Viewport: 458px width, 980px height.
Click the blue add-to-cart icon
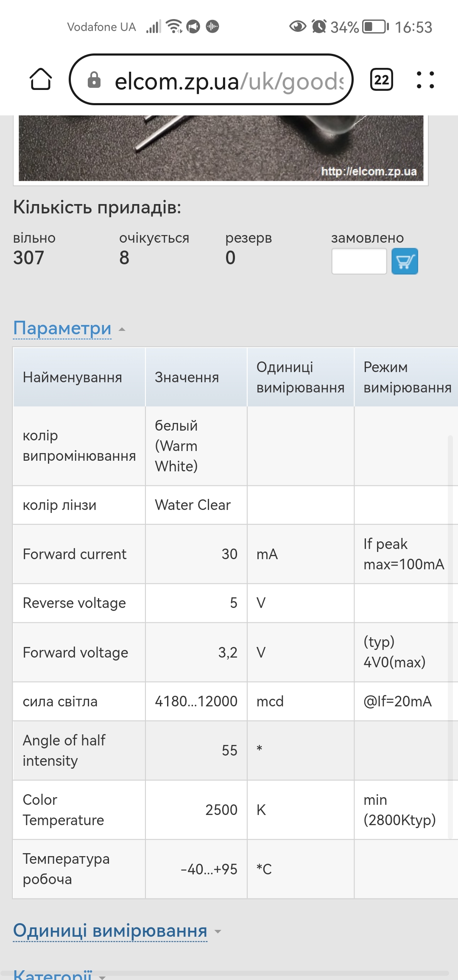pos(404,261)
